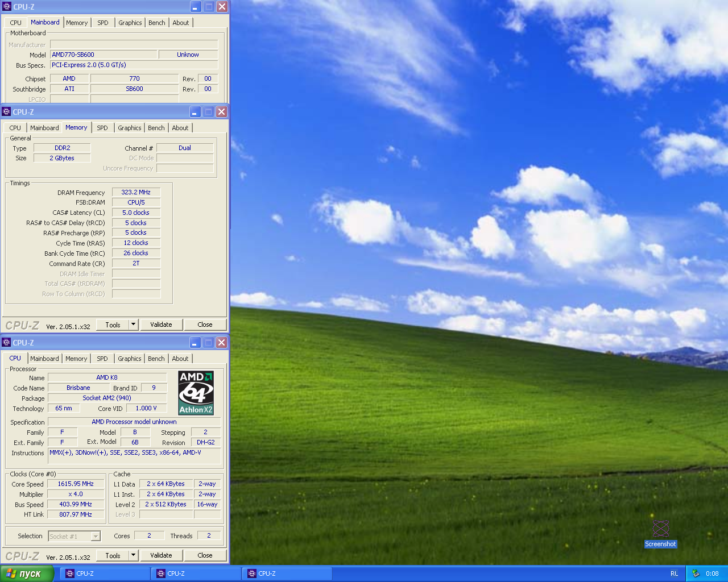Switch to first CPU-Z taskbar button

[106, 573]
